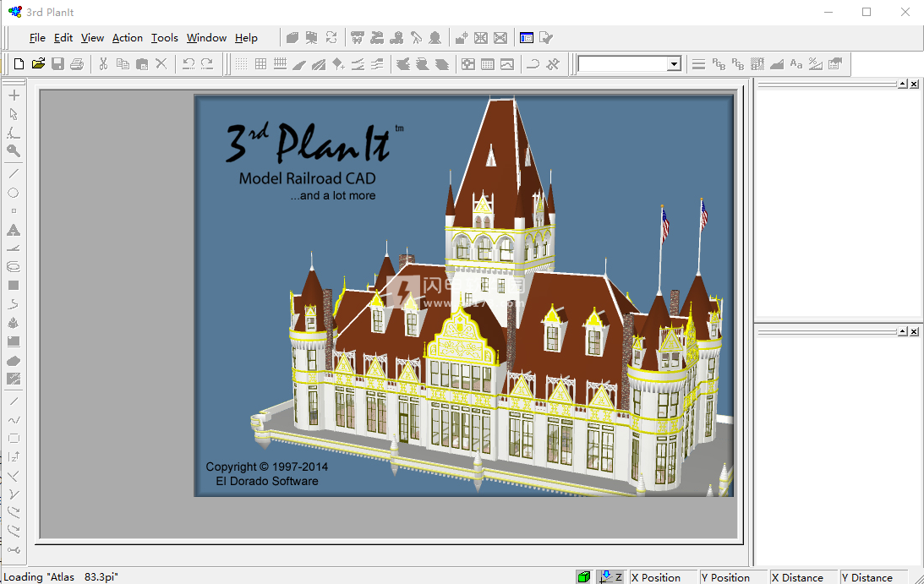Select the circle drawing tool
924x584 pixels.
click(x=14, y=193)
